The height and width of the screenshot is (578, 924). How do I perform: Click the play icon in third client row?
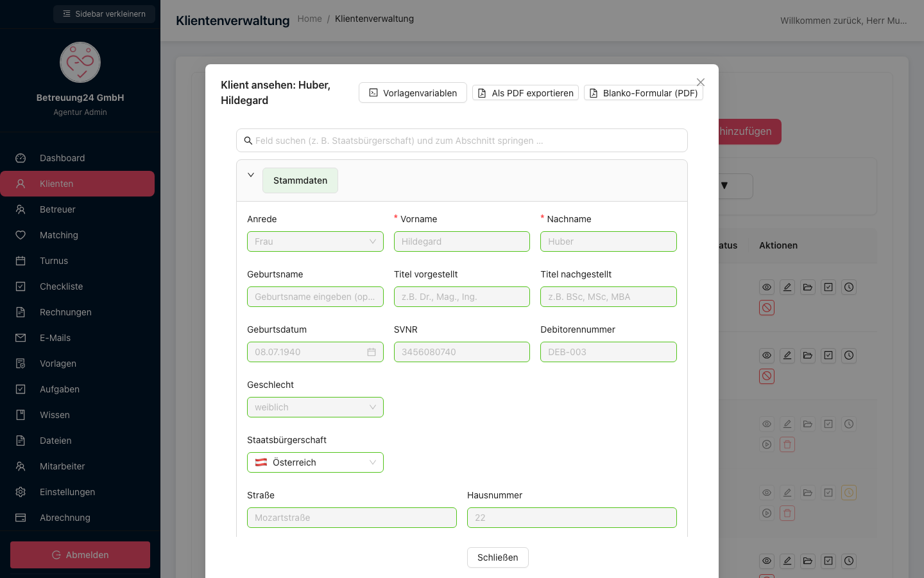[767, 444]
